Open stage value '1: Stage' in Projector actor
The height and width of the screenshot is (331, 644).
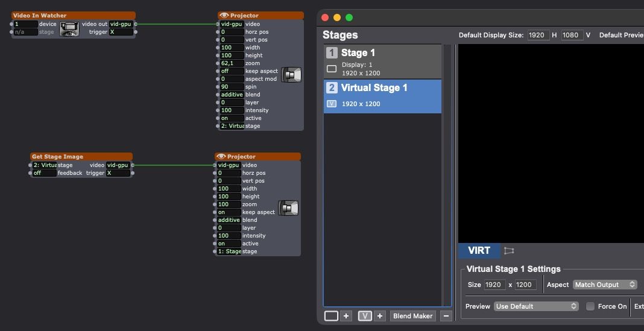(229, 251)
